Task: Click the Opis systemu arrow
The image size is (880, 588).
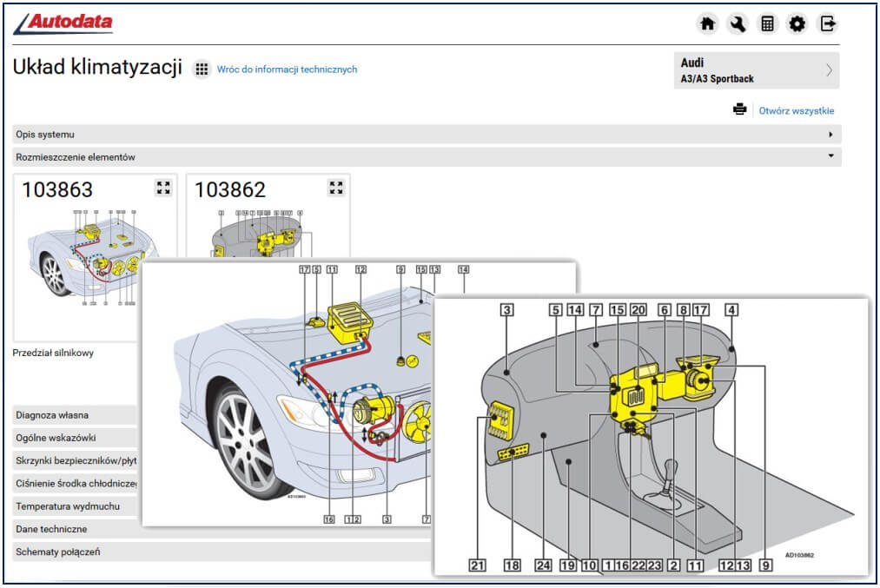Action: (830, 135)
